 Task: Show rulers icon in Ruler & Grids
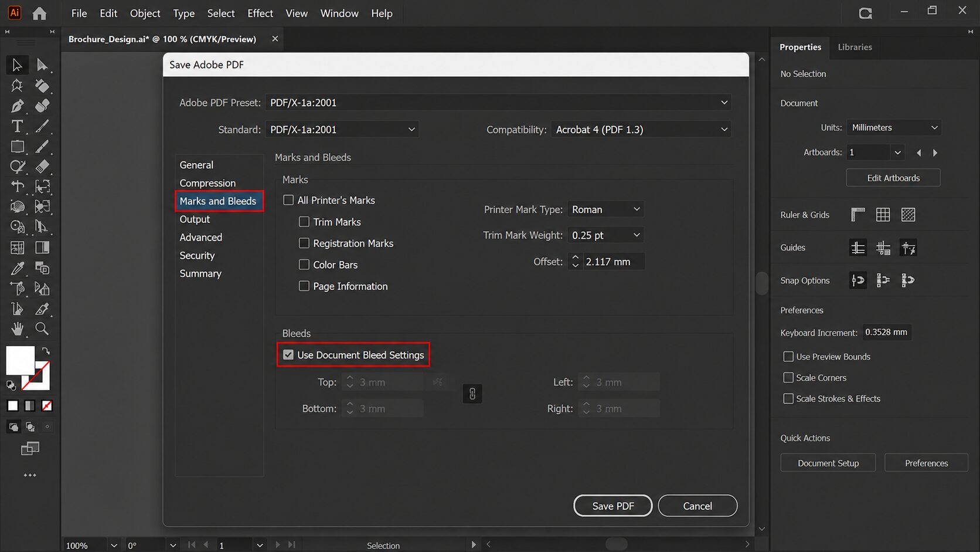tap(857, 215)
